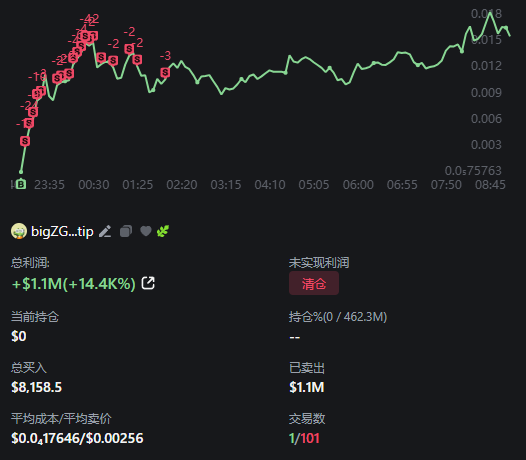Viewport: 526px width, 460px height.
Task: Click the S sell marker labeled -3
Action: click(x=165, y=72)
